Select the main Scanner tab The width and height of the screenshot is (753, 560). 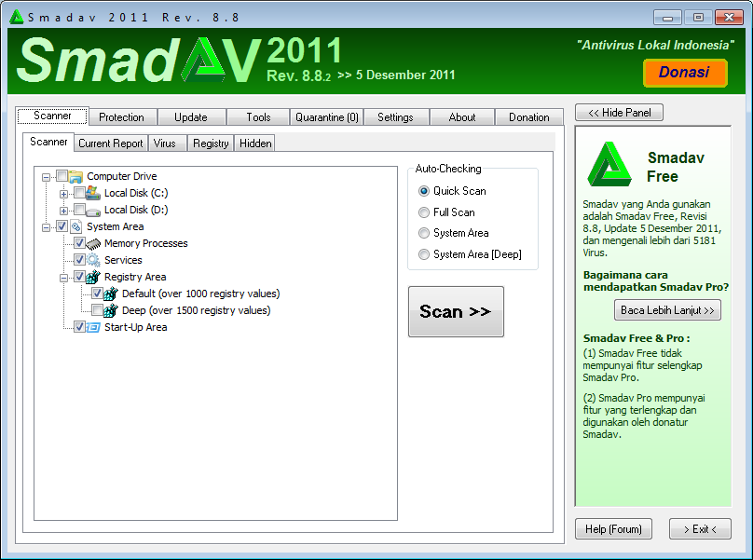tap(52, 116)
